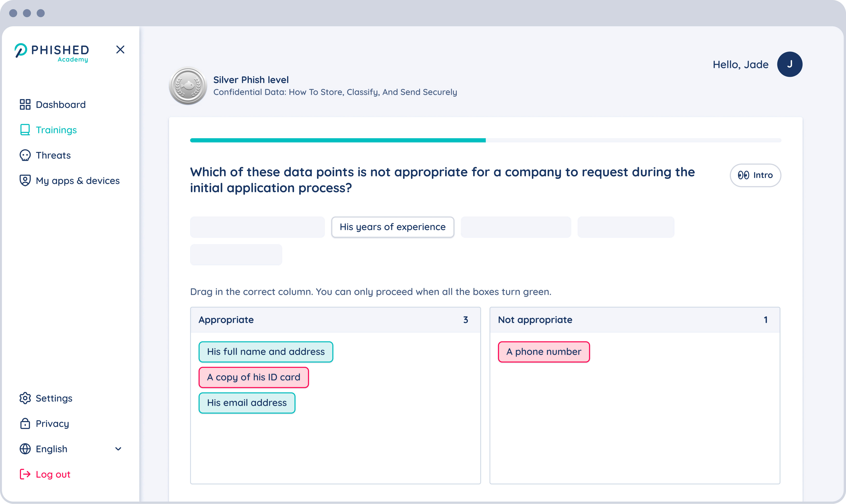The height and width of the screenshot is (504, 846).
Task: Select the My apps & devices icon
Action: [x=25, y=180]
